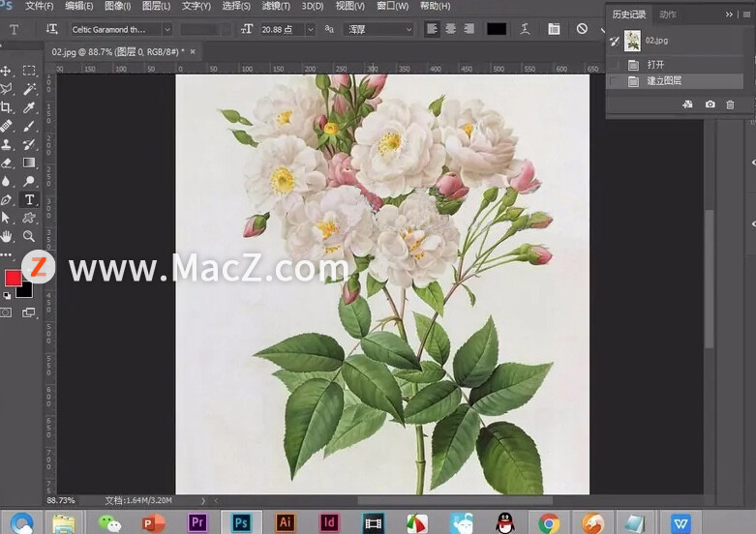Select the Eraser tool

(6, 163)
